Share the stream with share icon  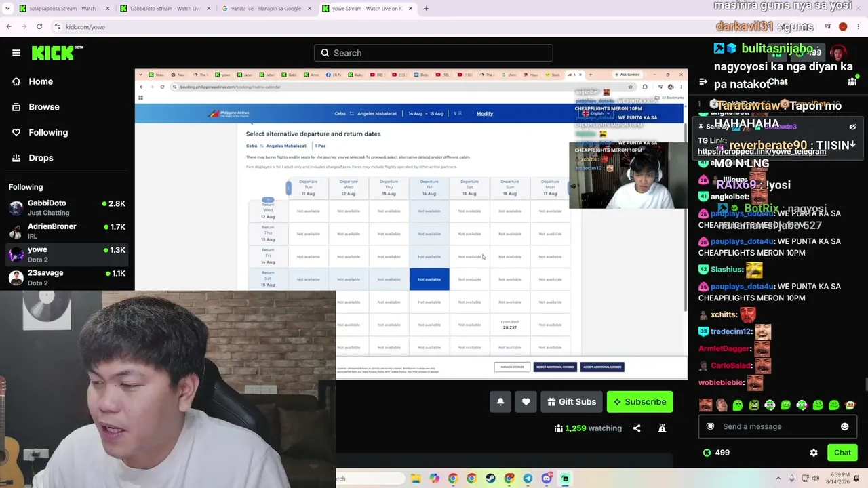(637, 428)
